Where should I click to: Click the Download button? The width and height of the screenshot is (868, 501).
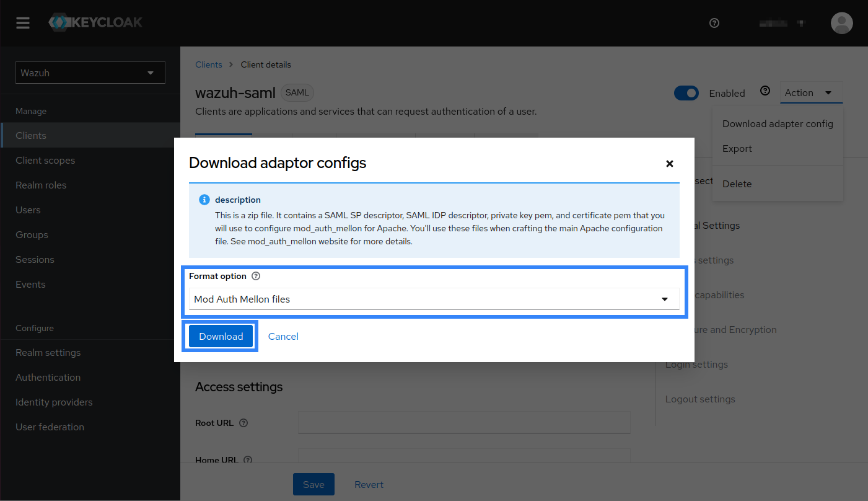(221, 336)
